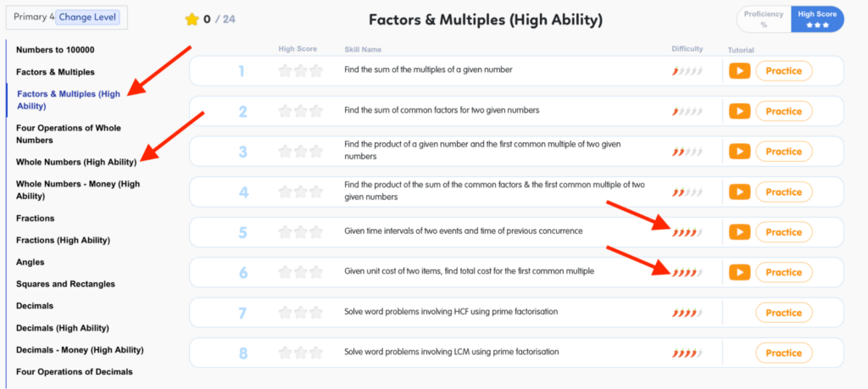Switch to Proficiency % view
The image size is (868, 389).
(764, 19)
